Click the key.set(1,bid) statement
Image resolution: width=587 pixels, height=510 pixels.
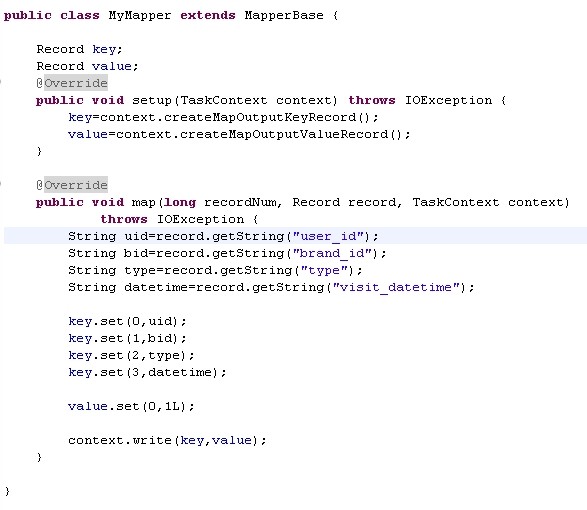[x=127, y=339]
